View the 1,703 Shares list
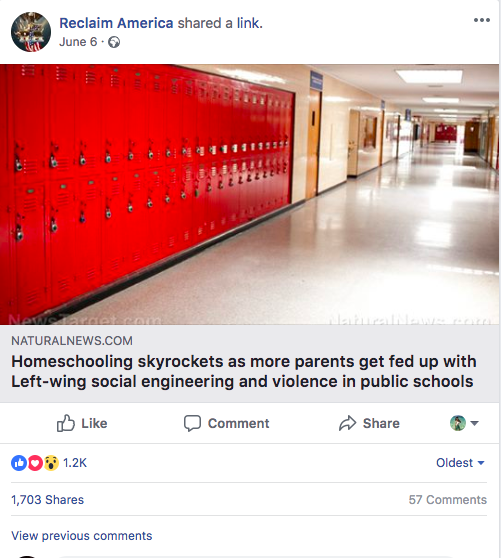 click(47, 500)
